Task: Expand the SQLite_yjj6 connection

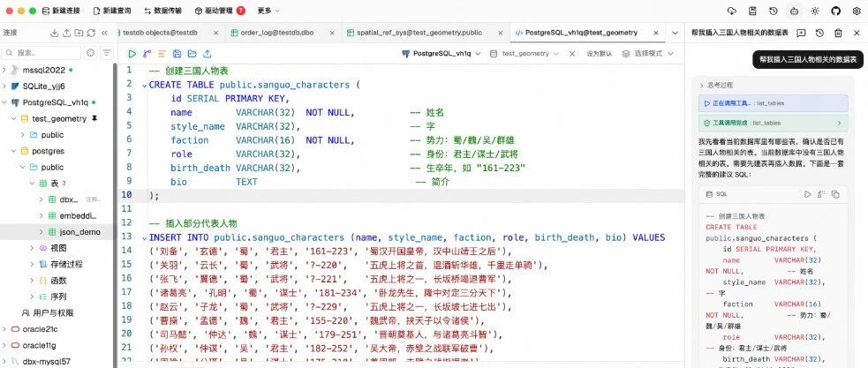Action: pos(4,86)
